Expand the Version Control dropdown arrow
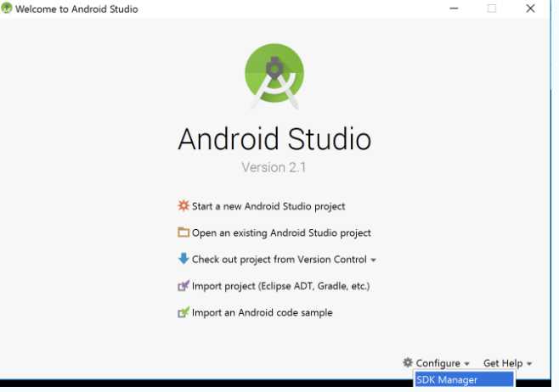 click(373, 260)
